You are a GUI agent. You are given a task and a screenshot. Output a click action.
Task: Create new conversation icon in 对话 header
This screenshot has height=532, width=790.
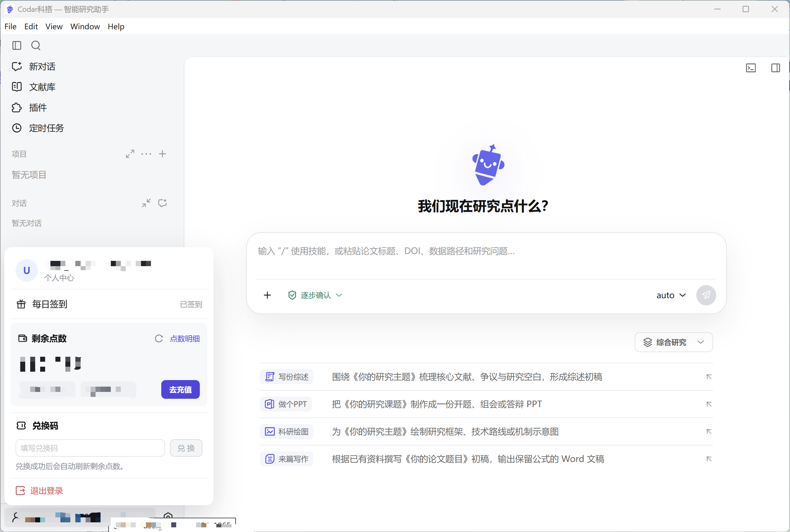(162, 203)
